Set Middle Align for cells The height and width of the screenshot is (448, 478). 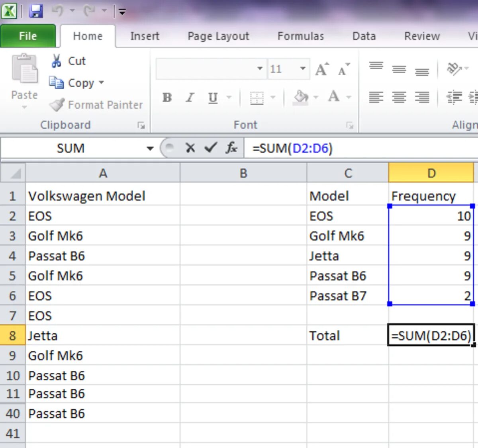click(399, 69)
